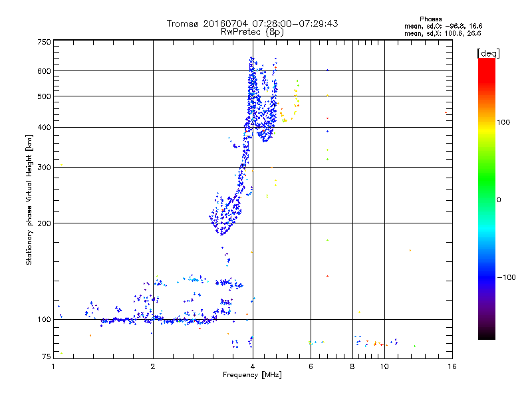Pick the black bottom of the colorbar
This screenshot has height=399, width=532.
pyautogui.click(x=487, y=334)
